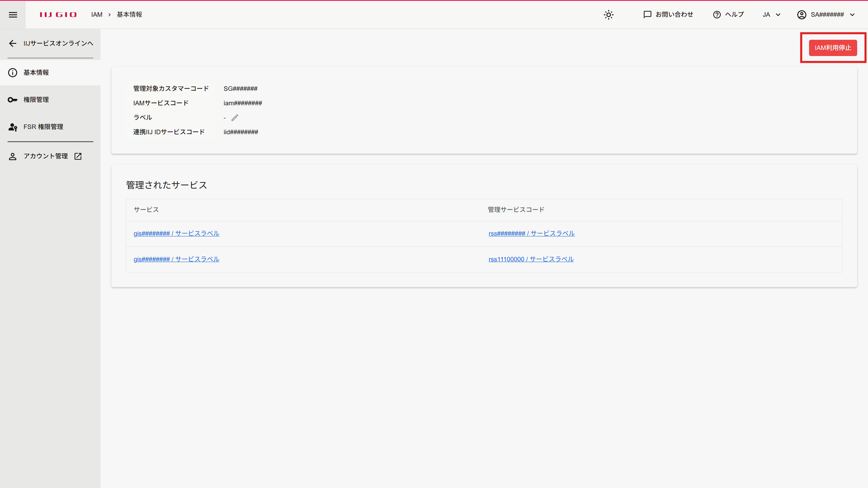Click the external link icon beside アカウント管理
The height and width of the screenshot is (488, 868).
coord(78,156)
